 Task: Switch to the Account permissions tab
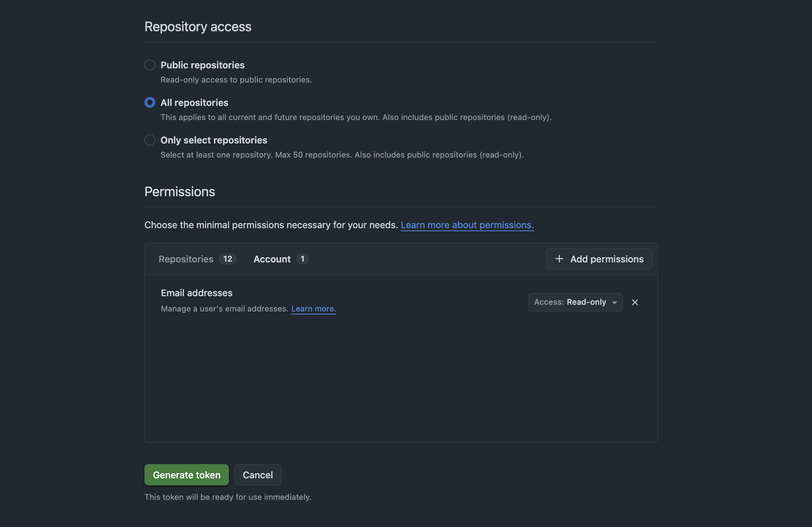coord(272,259)
